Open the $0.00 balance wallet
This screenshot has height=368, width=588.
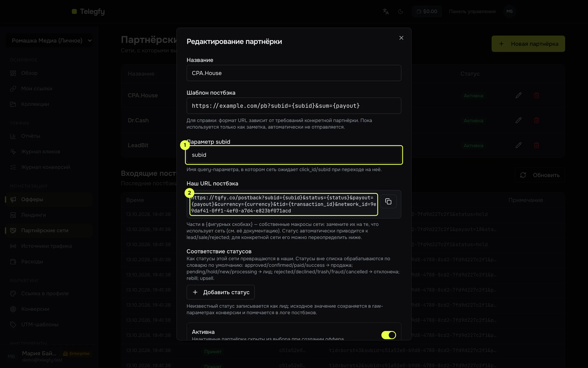(x=427, y=11)
